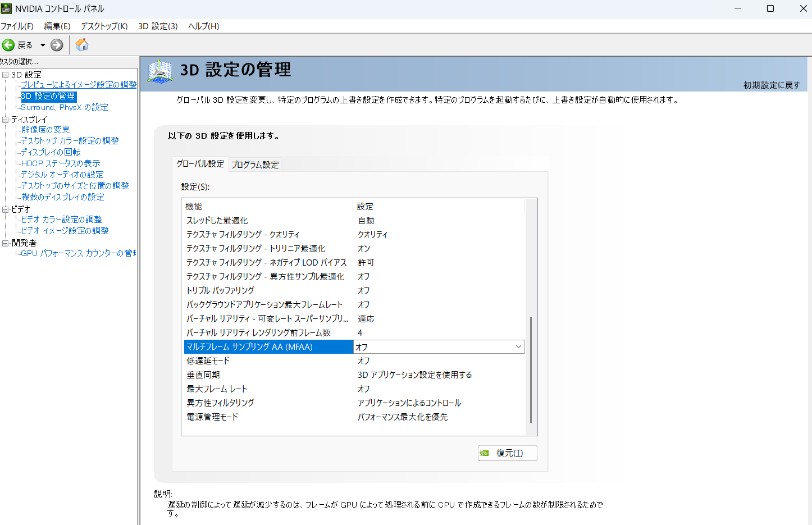Viewport: 812px width, 525px height.
Task: Select テクスチャ フィルタリング - クオリティ row
Action: click(x=354, y=235)
